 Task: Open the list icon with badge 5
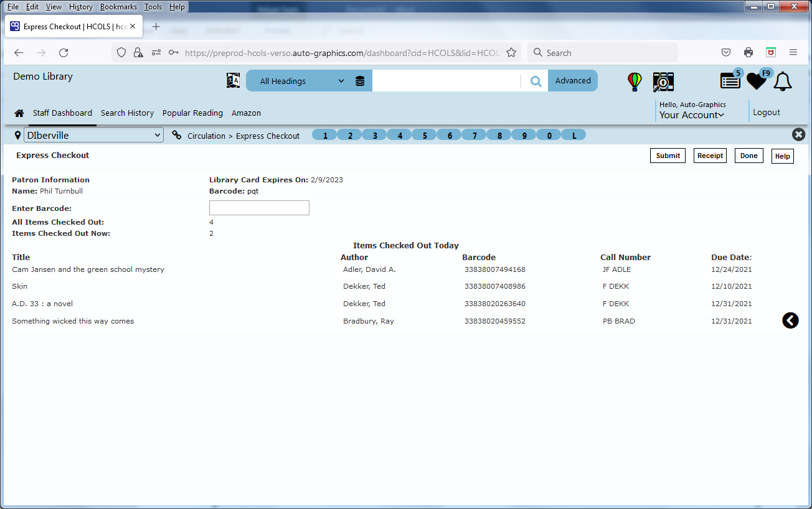pos(730,80)
